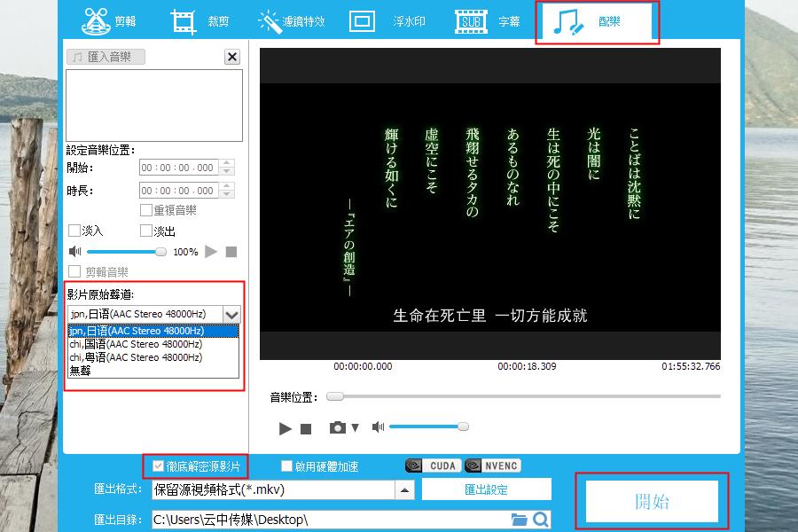Viewport: 798px width, 532px height.
Task: Expand the 匯出格式 export format dropdown
Action: pyautogui.click(x=404, y=489)
